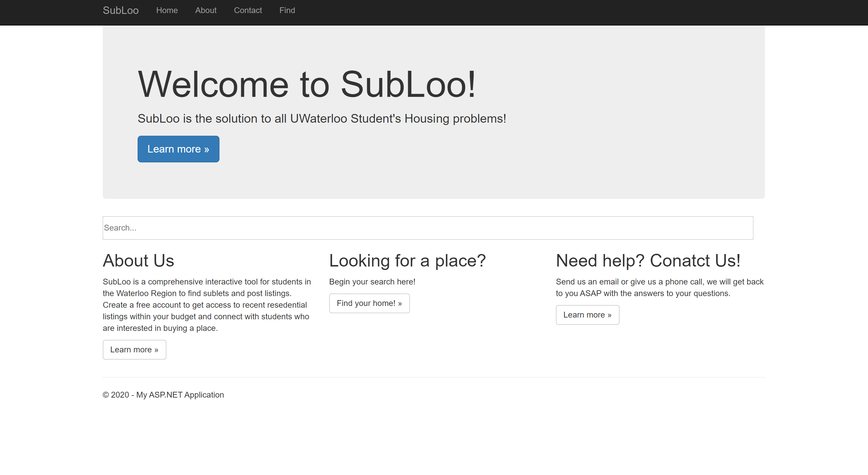Screen dimensions: 868x475
Task: Focus the Search... text field
Action: tap(427, 228)
